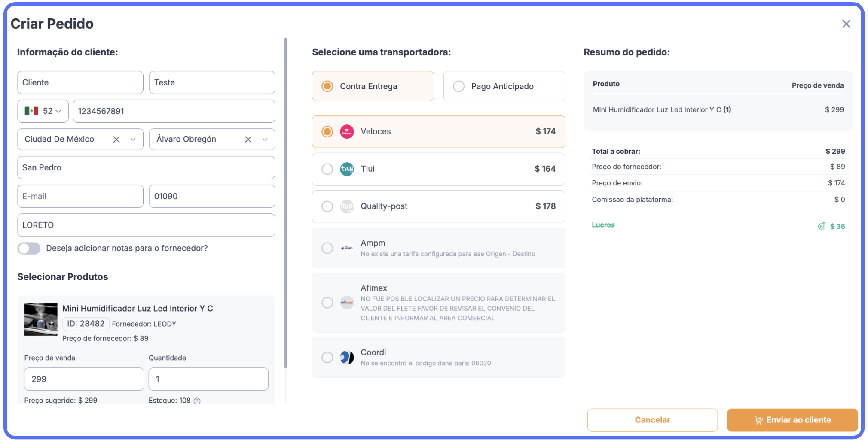868x443 pixels.
Task: Click the Veloces carrier logo icon
Action: pos(347,132)
